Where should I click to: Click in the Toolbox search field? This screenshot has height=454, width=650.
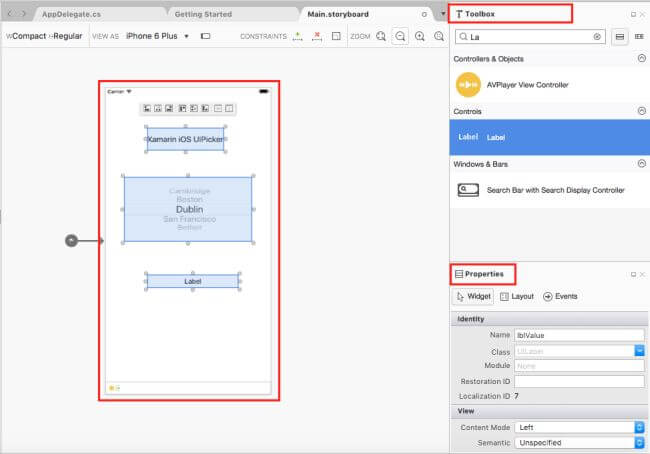[x=531, y=37]
